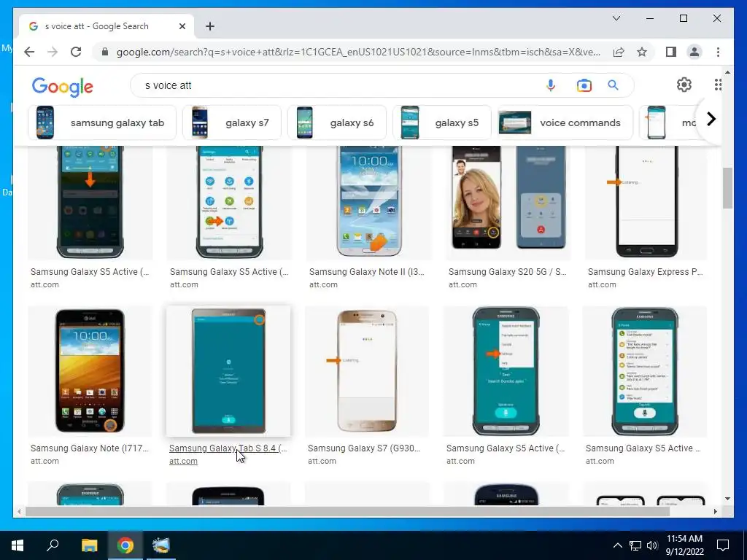The height and width of the screenshot is (560, 747).
Task: Open the Chrome profile avatar
Action: click(694, 52)
